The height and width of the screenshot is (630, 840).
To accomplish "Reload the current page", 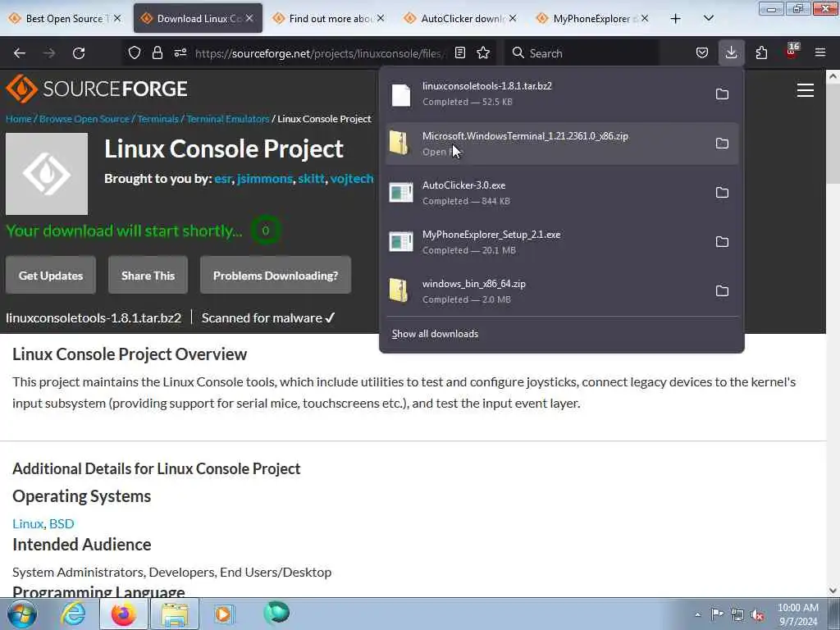I will [79, 53].
